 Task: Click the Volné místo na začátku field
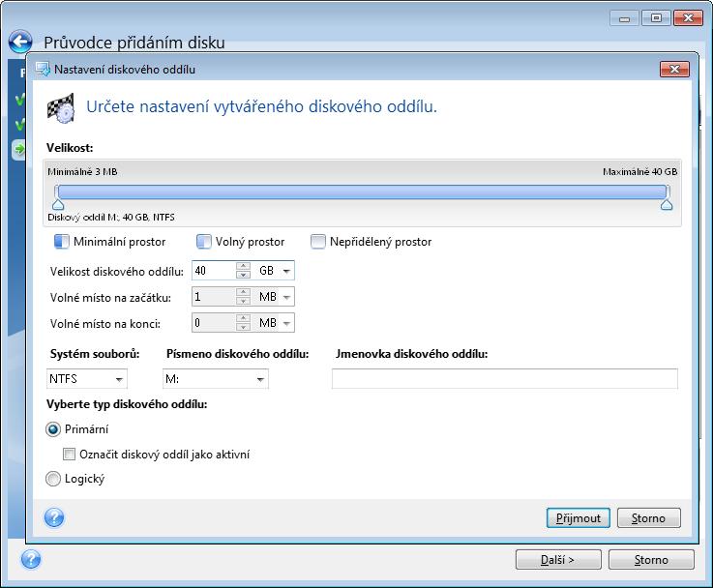point(214,297)
